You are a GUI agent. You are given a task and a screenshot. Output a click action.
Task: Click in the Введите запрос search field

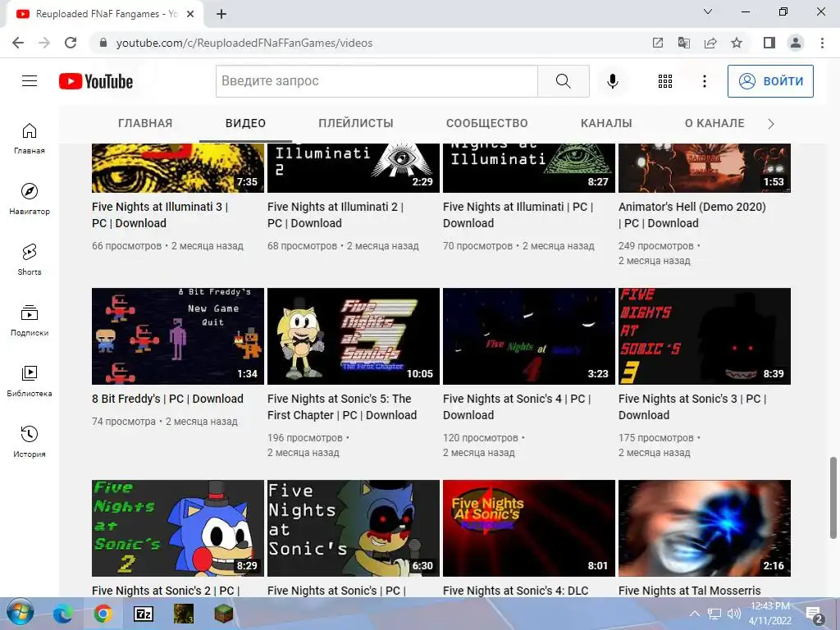click(x=377, y=81)
